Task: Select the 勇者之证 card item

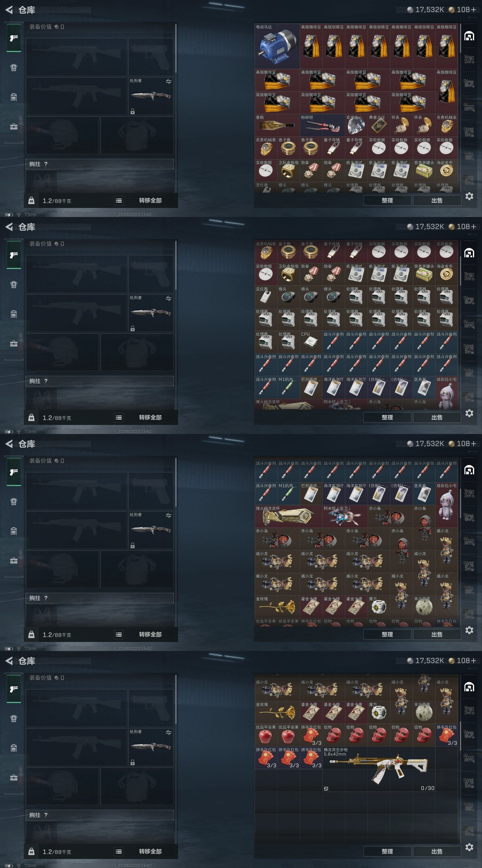Action: click(x=379, y=125)
